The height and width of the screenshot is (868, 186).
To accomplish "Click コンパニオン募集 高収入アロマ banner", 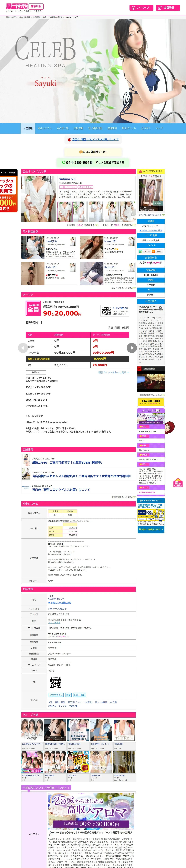I will pyautogui.click(x=151, y=418).
